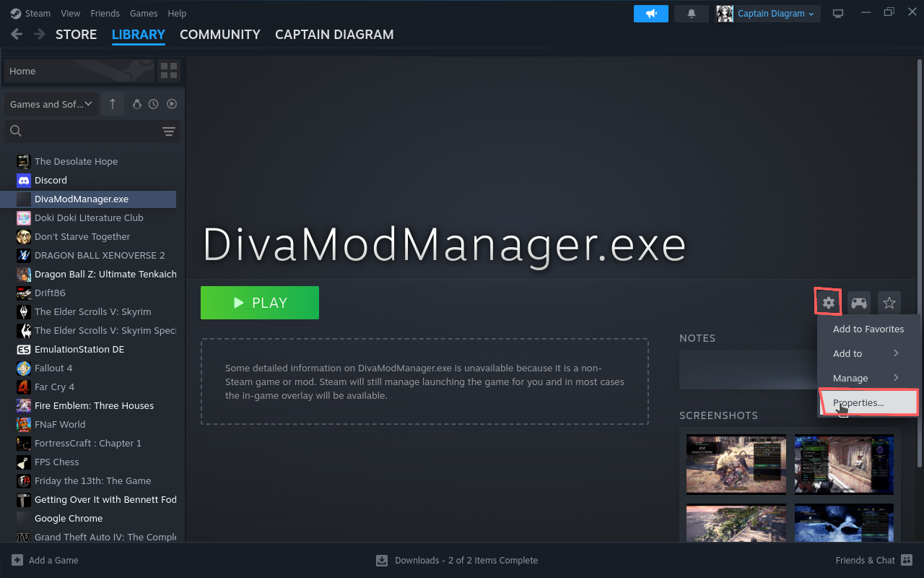The image size is (924, 578).
Task: Click the FPS Chess icon
Action: point(23,462)
